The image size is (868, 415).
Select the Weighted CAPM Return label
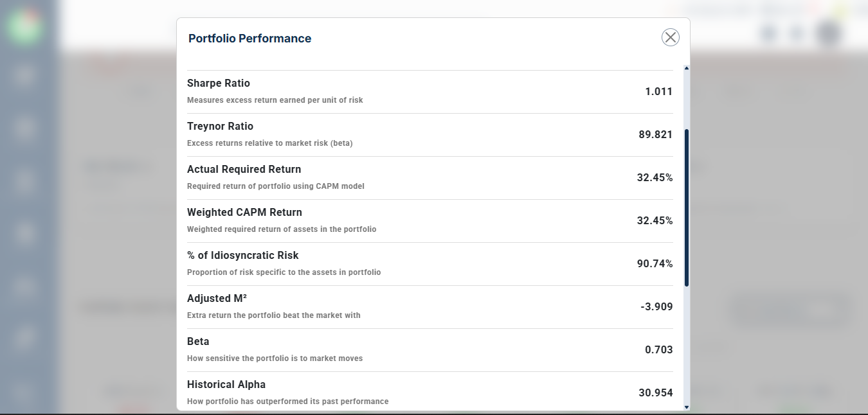(x=244, y=213)
